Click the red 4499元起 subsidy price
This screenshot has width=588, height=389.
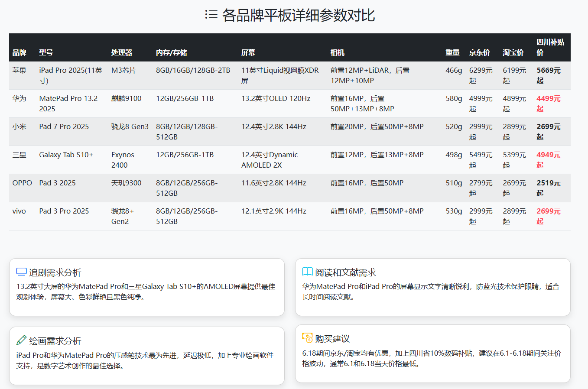pyautogui.click(x=549, y=104)
